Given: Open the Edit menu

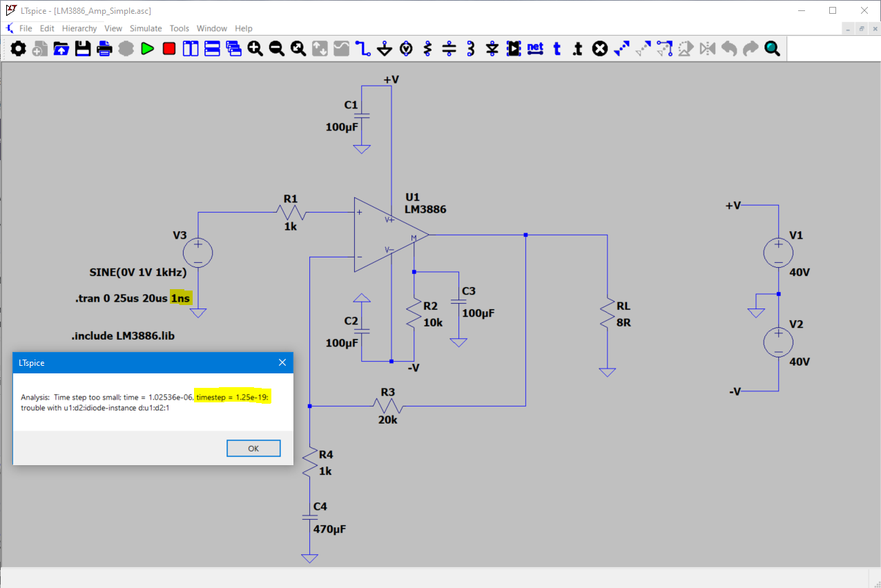Looking at the screenshot, I should pyautogui.click(x=47, y=28).
